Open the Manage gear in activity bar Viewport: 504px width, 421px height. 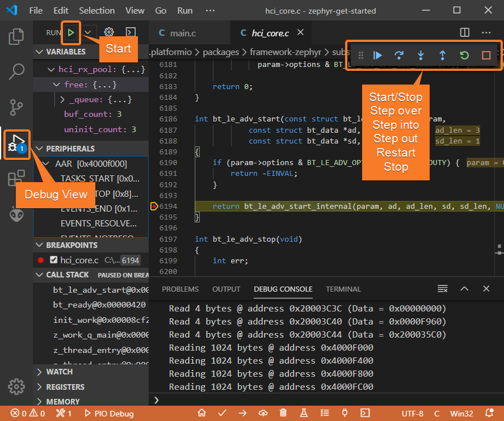(16, 386)
